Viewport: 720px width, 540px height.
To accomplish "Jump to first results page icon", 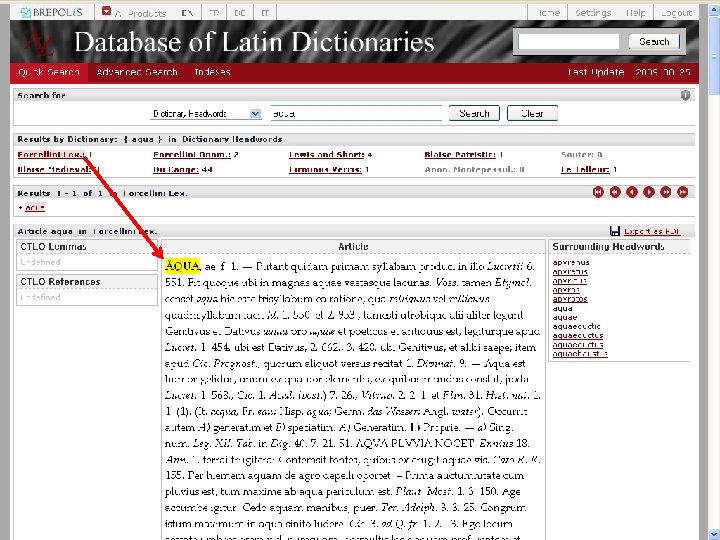I will point(598,192).
